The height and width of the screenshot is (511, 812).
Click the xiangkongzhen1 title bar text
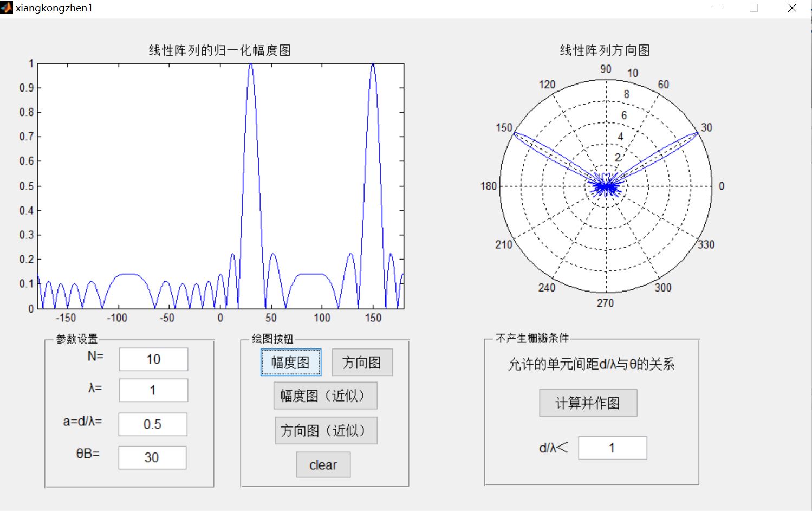(54, 8)
